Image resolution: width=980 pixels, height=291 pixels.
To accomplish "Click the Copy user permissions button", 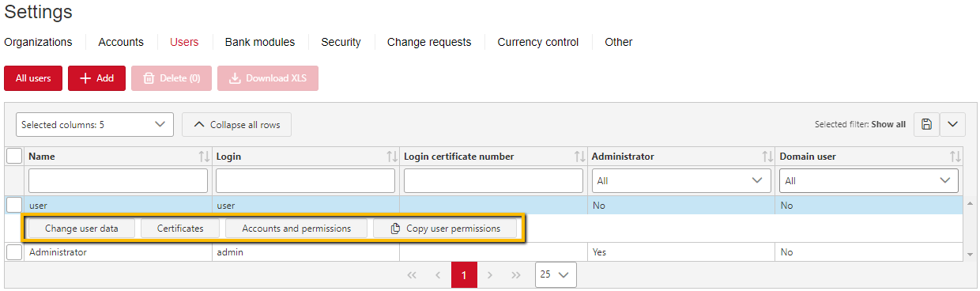I will coord(446,229).
